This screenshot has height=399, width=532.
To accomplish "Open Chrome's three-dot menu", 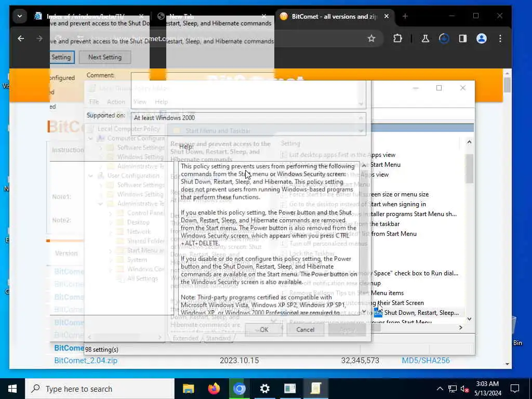I will coord(500,38).
